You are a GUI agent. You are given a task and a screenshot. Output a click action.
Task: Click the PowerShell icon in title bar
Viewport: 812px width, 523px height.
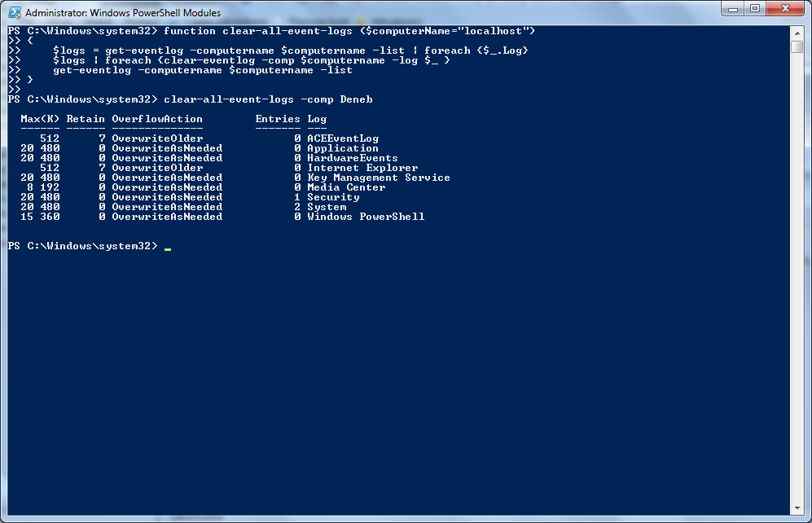(15, 12)
